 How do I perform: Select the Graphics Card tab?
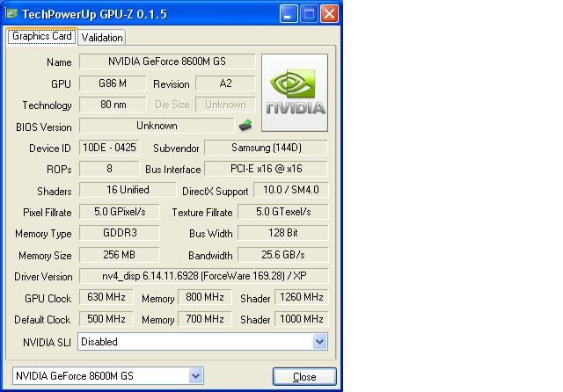41,36
